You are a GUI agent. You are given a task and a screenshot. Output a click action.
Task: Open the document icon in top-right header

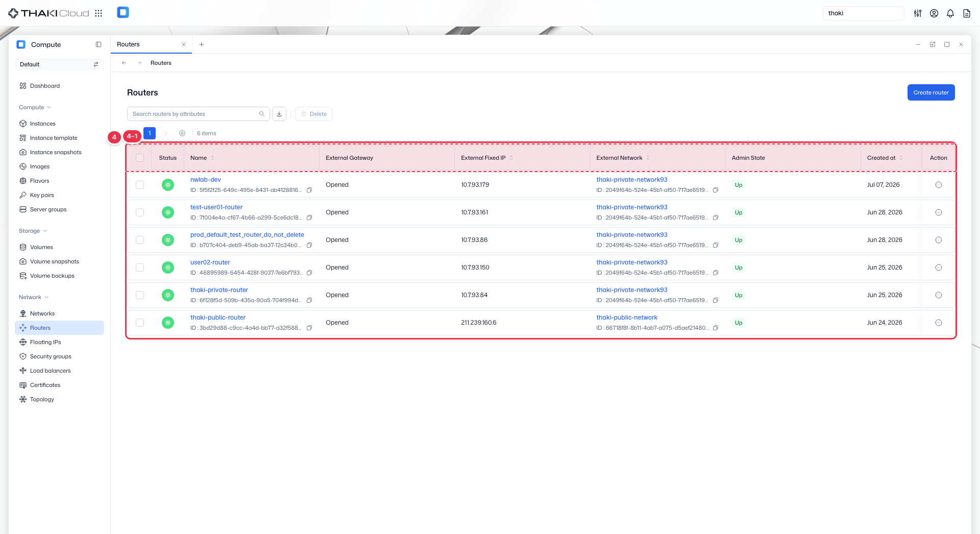967,13
